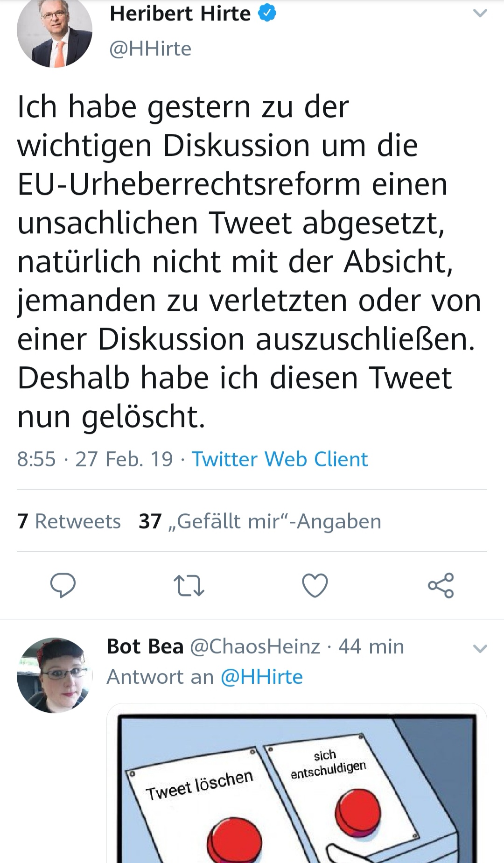Like the tweet with heart icon

point(315,585)
